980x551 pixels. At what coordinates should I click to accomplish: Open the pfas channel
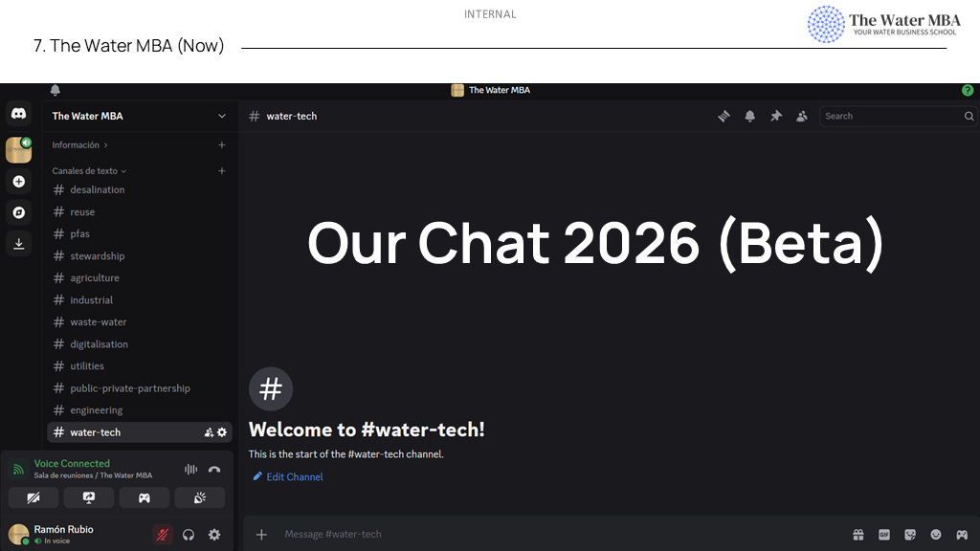(140, 233)
